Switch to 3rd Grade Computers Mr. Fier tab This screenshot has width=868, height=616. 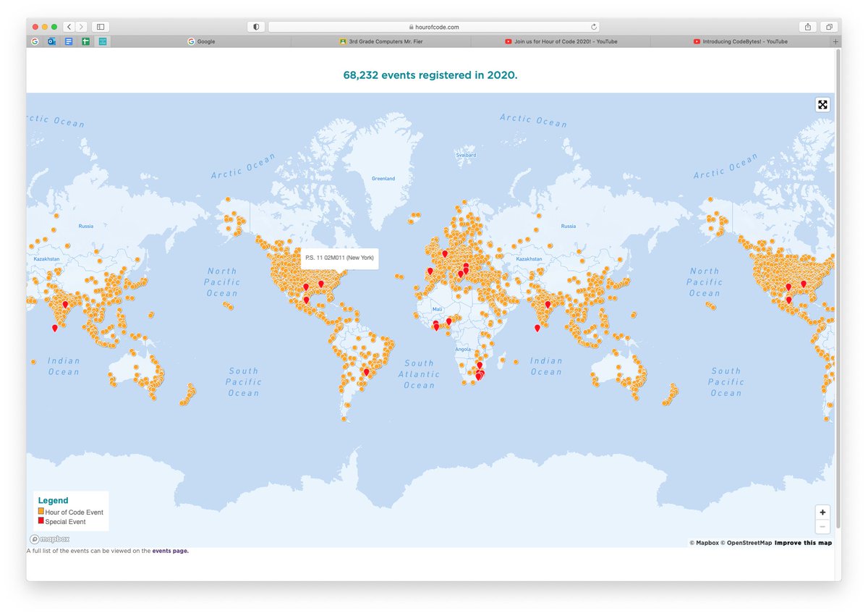point(380,41)
